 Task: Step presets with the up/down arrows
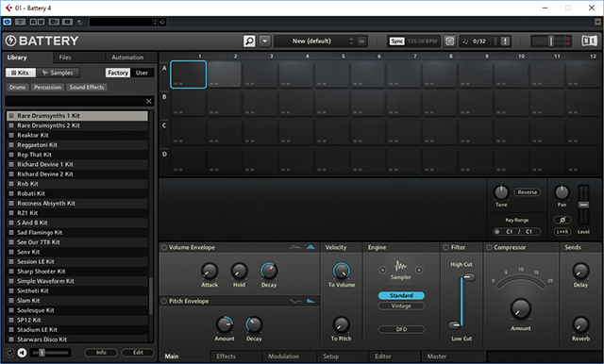(351, 41)
